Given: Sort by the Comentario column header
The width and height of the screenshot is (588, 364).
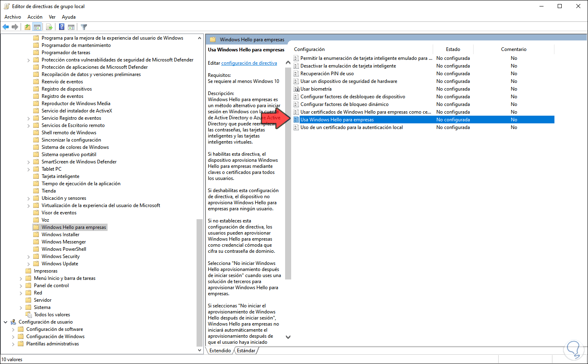Looking at the screenshot, I should tap(514, 49).
